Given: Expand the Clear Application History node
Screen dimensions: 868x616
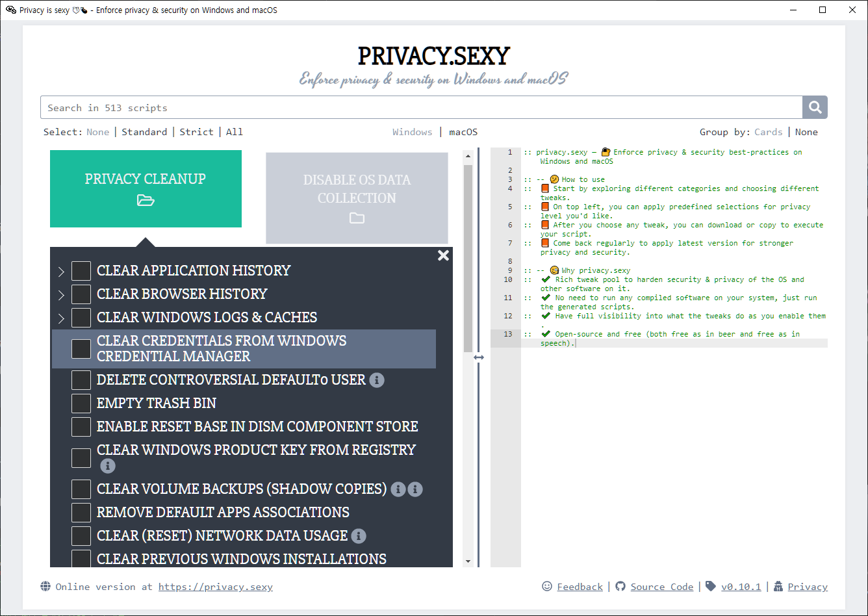Looking at the screenshot, I should pos(61,272).
